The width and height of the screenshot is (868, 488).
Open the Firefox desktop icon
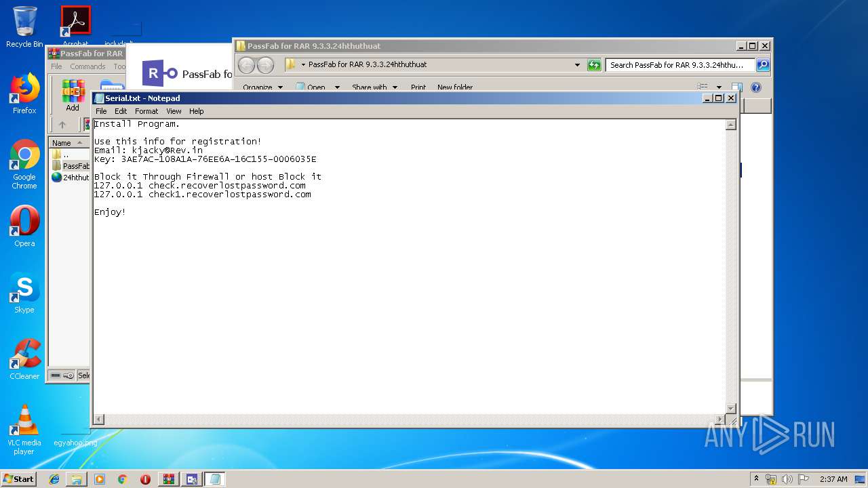tap(24, 94)
